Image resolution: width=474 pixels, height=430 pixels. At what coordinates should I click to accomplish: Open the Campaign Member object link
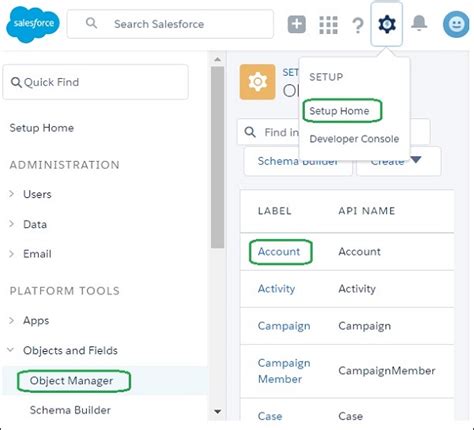coord(284,371)
